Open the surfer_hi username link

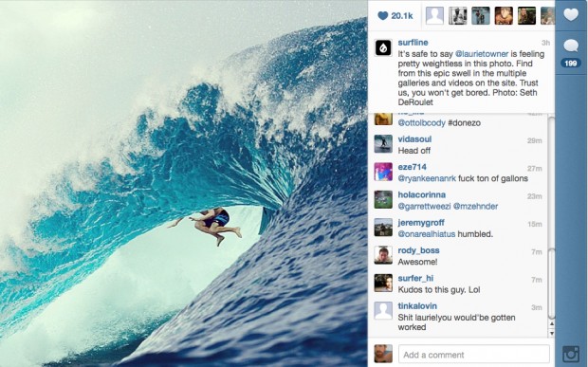(x=415, y=278)
